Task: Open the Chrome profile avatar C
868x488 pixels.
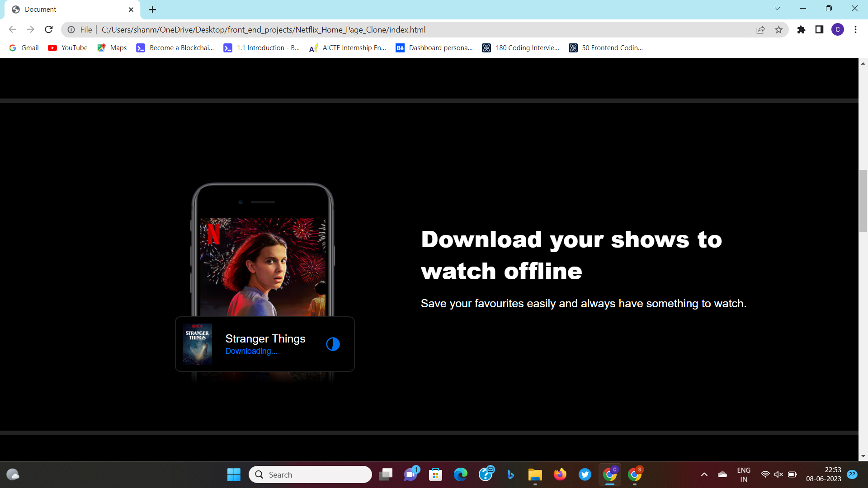Action: (837, 30)
